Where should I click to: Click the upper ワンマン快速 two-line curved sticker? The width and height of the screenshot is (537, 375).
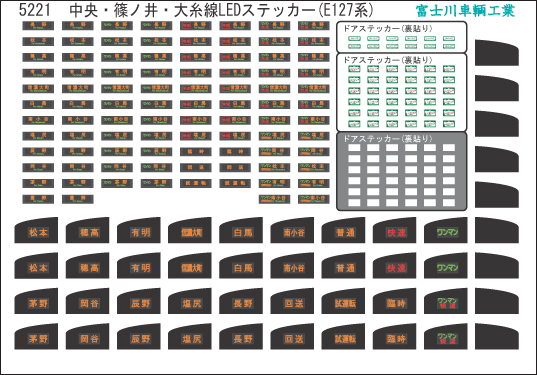pyautogui.click(x=446, y=301)
